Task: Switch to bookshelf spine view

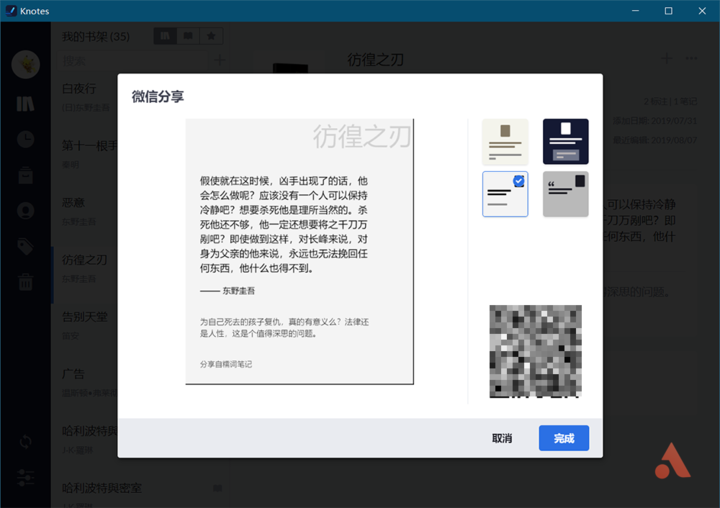Action: tap(165, 36)
